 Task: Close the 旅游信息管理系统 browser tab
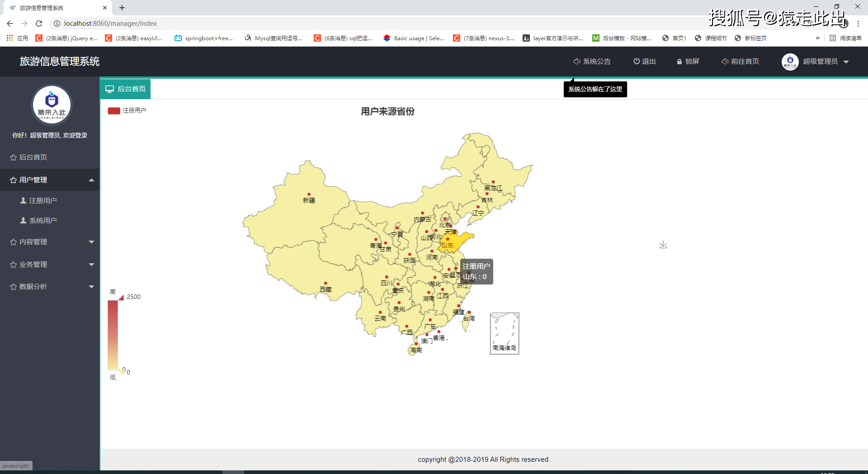click(x=105, y=8)
